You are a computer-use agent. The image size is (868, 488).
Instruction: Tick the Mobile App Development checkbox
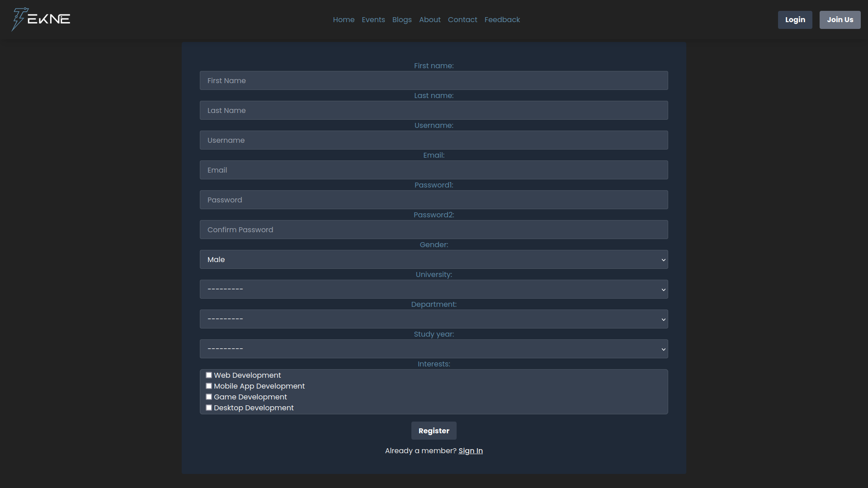(209, 386)
